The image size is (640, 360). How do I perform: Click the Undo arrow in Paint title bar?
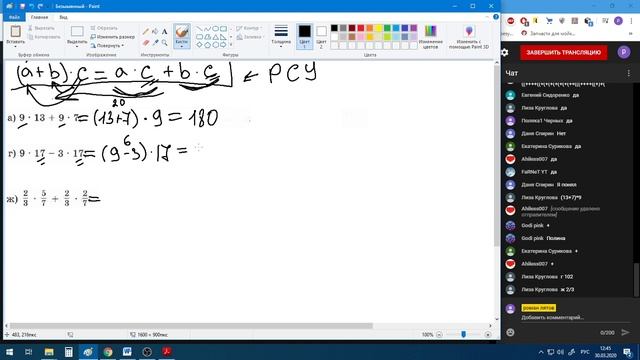point(31,6)
